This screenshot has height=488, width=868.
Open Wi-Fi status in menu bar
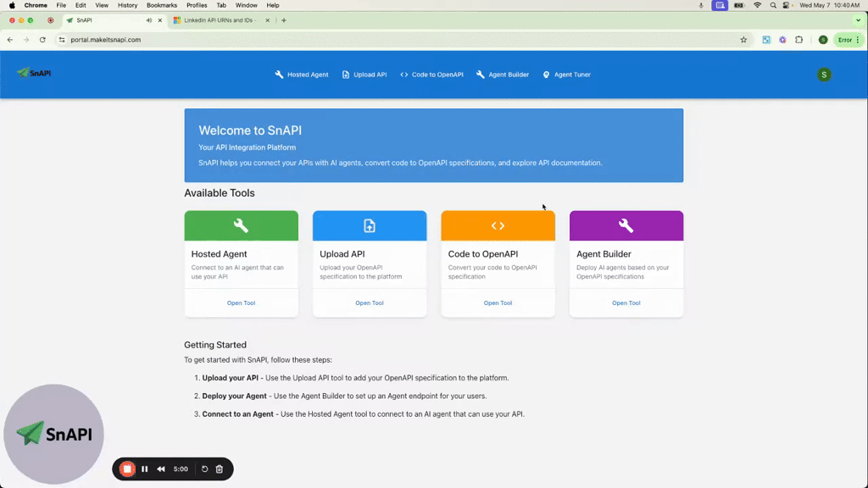757,5
